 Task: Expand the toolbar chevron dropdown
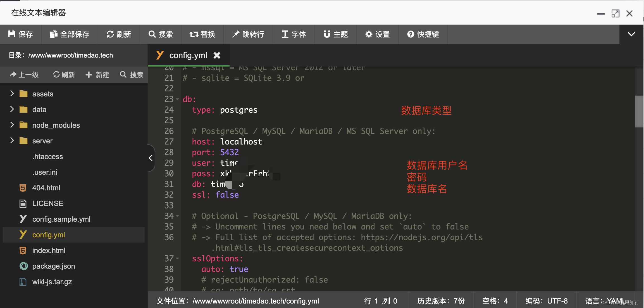pos(631,34)
